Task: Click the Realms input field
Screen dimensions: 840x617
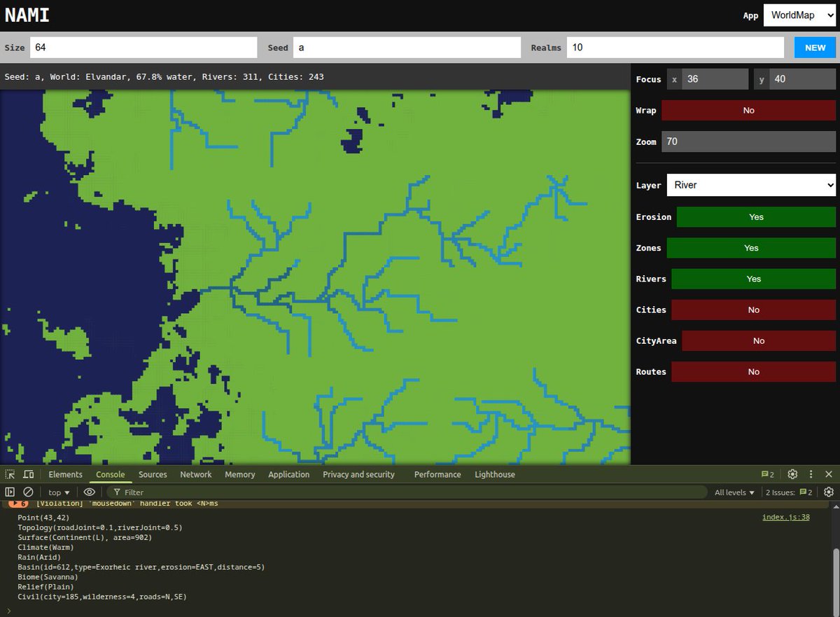Action: 675,48
